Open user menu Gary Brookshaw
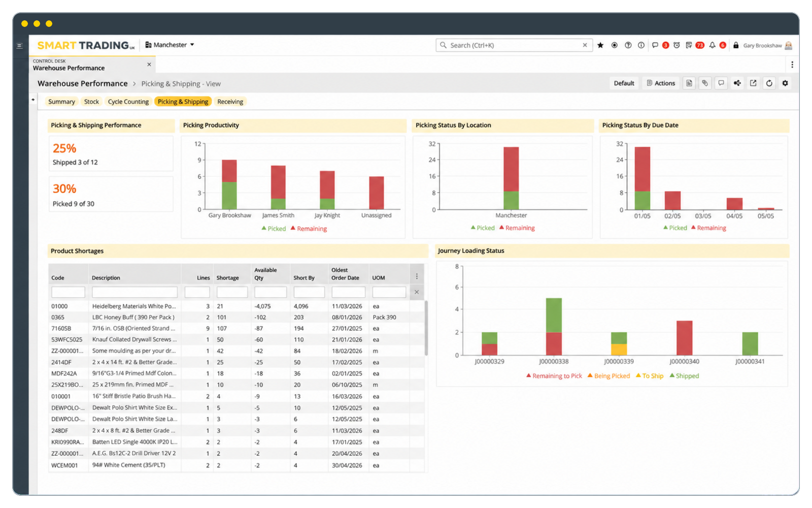Image resolution: width=812 pixels, height=508 pixels. tap(767, 45)
